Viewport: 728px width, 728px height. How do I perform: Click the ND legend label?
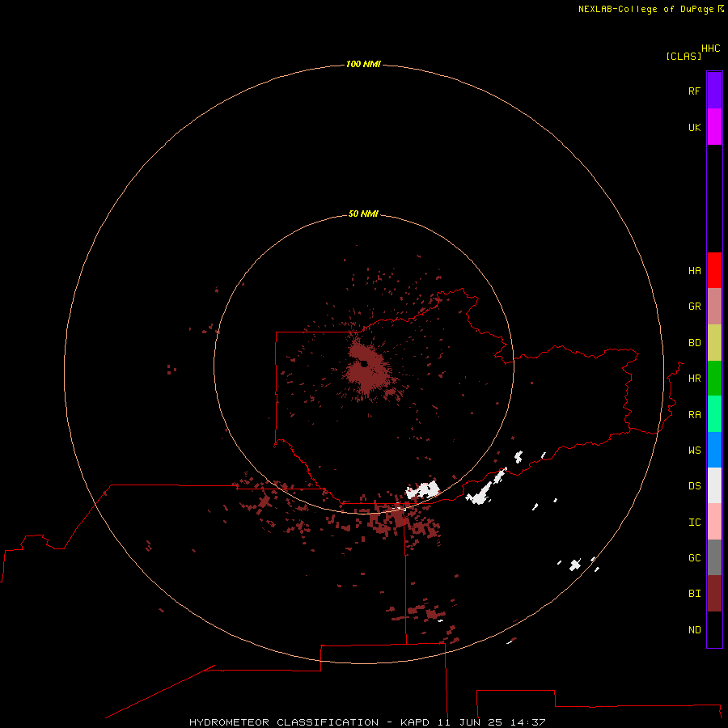coord(694,630)
